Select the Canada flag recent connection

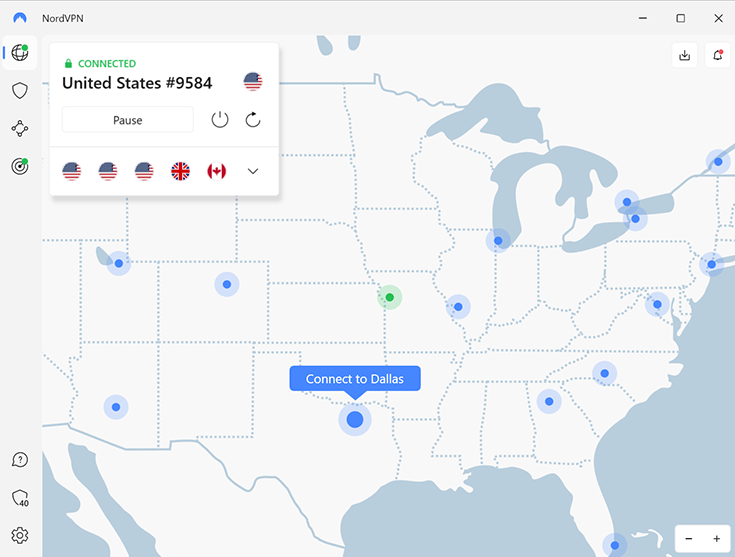[x=217, y=171]
